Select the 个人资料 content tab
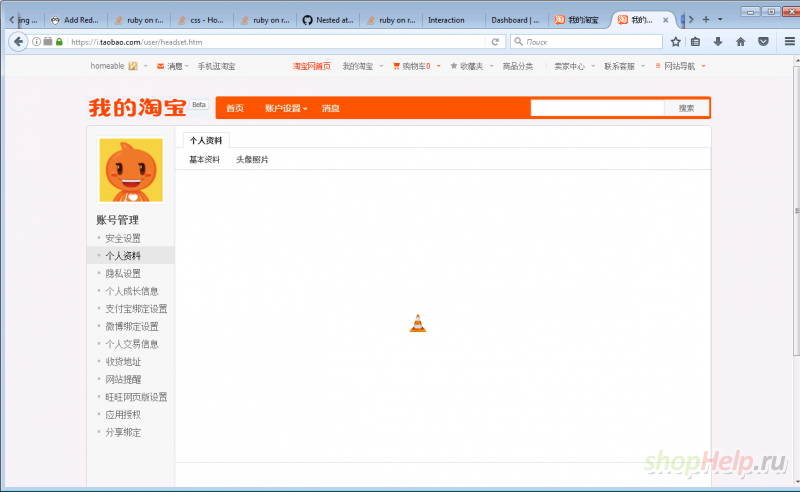This screenshot has height=492, width=800. click(206, 140)
